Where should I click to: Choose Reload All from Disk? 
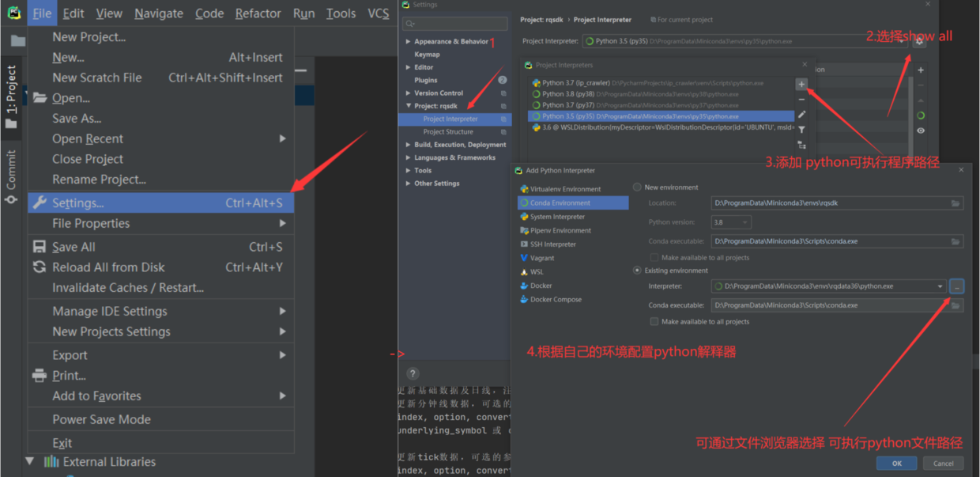161,267
